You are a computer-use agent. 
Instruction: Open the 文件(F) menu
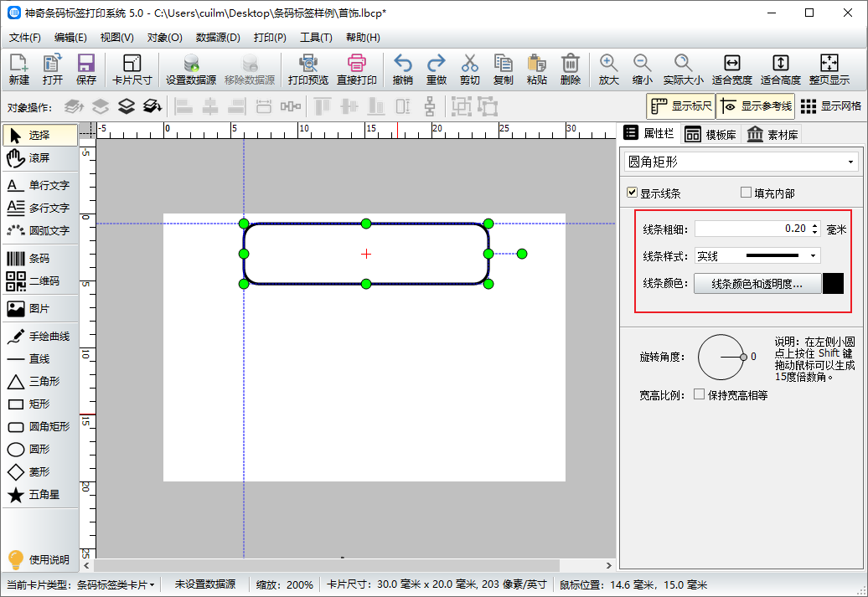(25, 38)
